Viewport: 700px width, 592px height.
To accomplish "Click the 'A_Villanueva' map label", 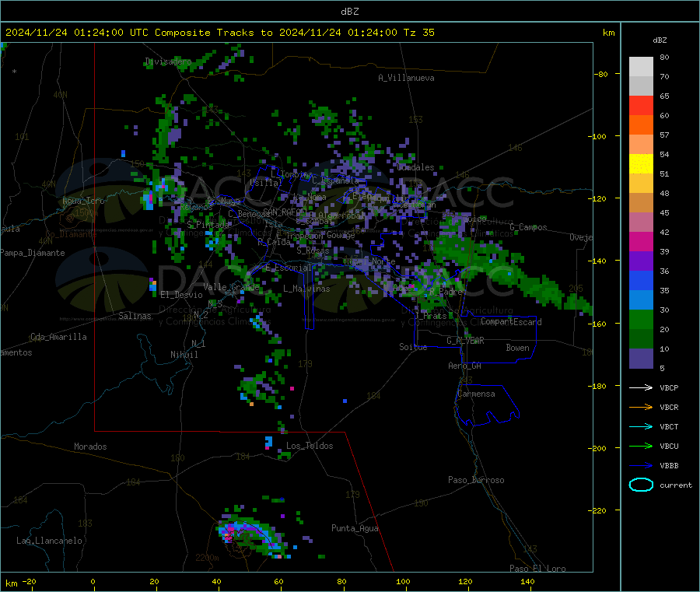I will click(x=406, y=78).
